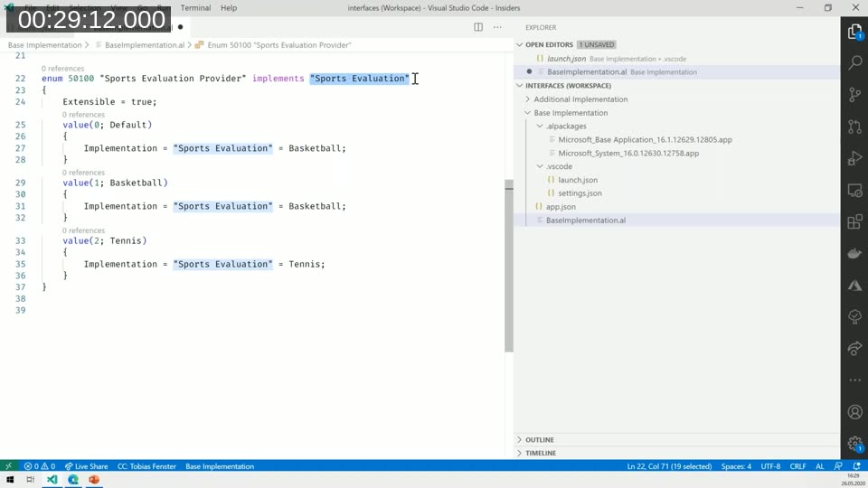Expand the Timeline section

point(519,453)
